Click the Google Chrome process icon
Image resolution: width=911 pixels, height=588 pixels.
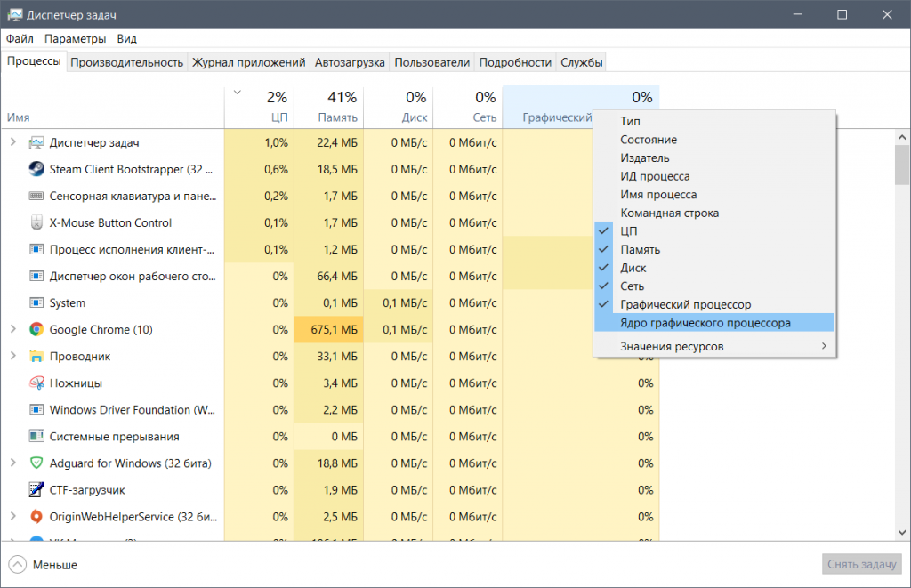pyautogui.click(x=36, y=329)
